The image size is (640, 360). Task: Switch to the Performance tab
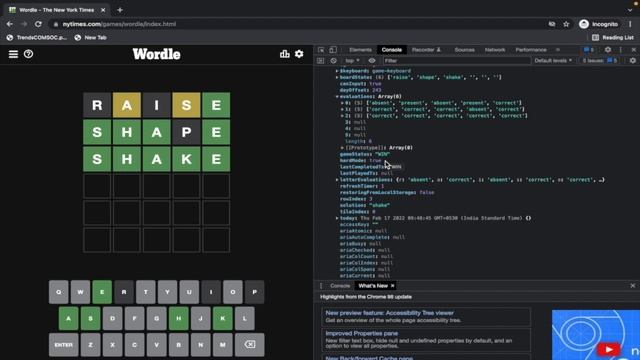point(531,50)
